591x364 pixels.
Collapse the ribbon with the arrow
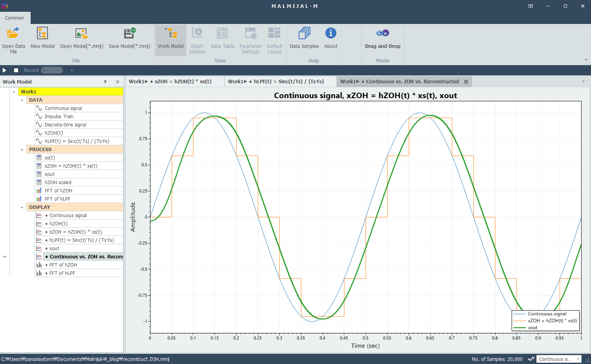click(x=586, y=60)
